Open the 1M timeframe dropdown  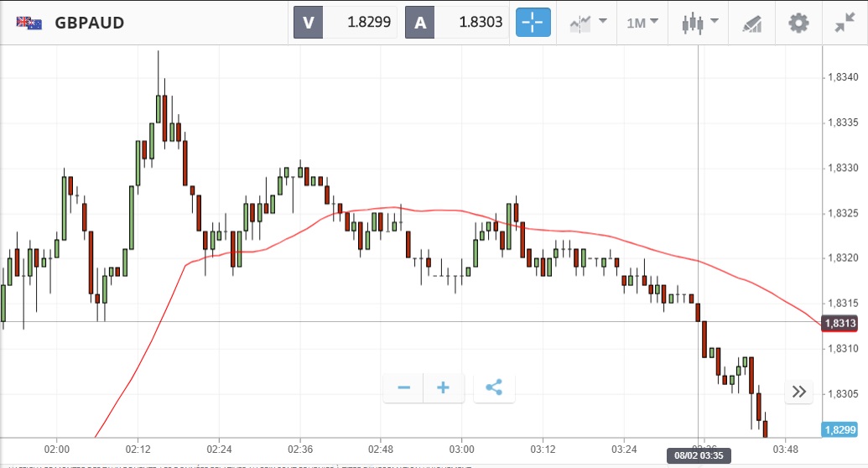pyautogui.click(x=642, y=23)
